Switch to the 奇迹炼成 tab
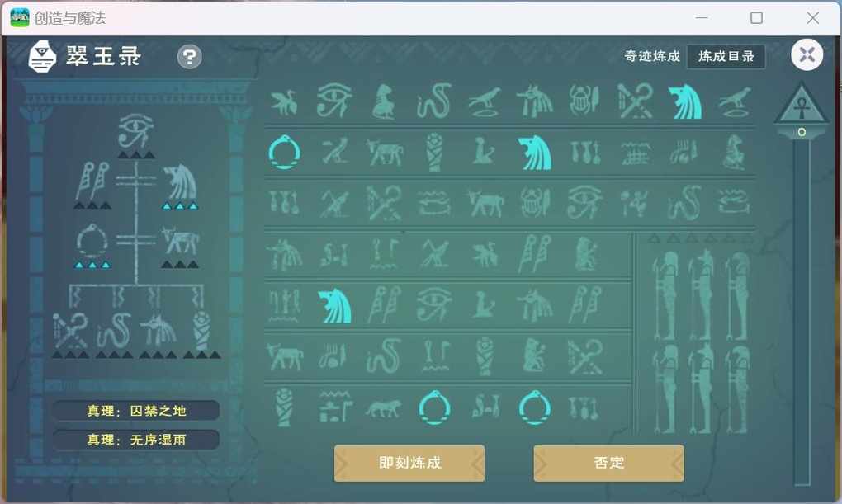The width and height of the screenshot is (842, 504). click(652, 56)
